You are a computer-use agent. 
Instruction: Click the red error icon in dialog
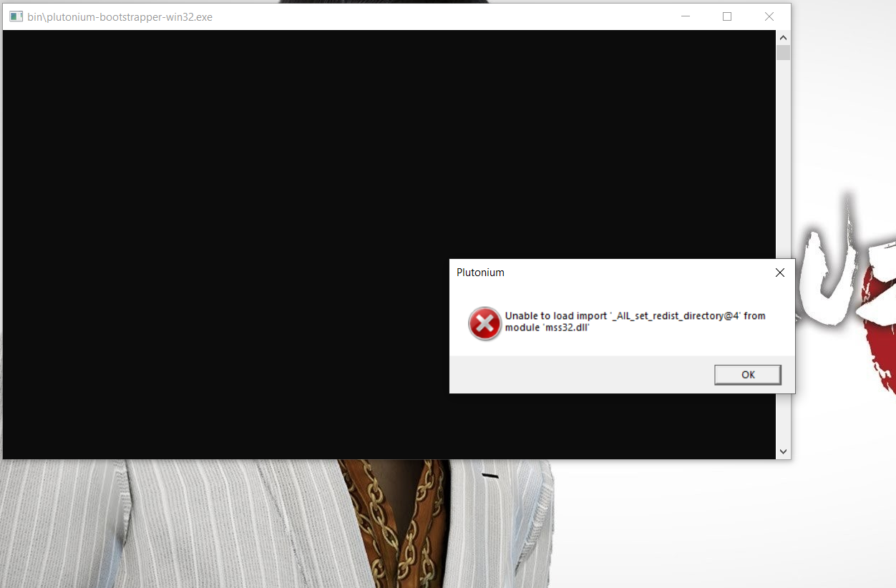coord(484,323)
